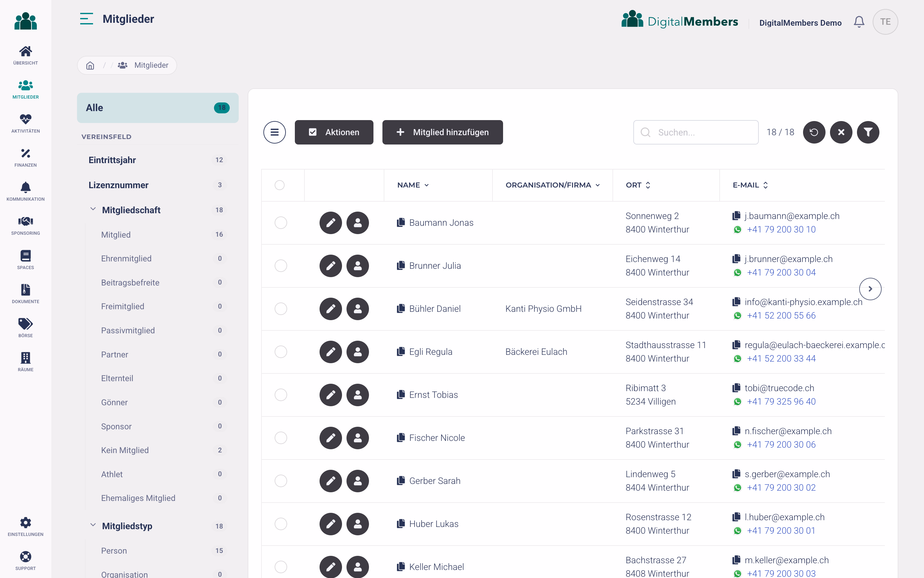Edit Bühler Daniel with pencil icon

coord(331,309)
